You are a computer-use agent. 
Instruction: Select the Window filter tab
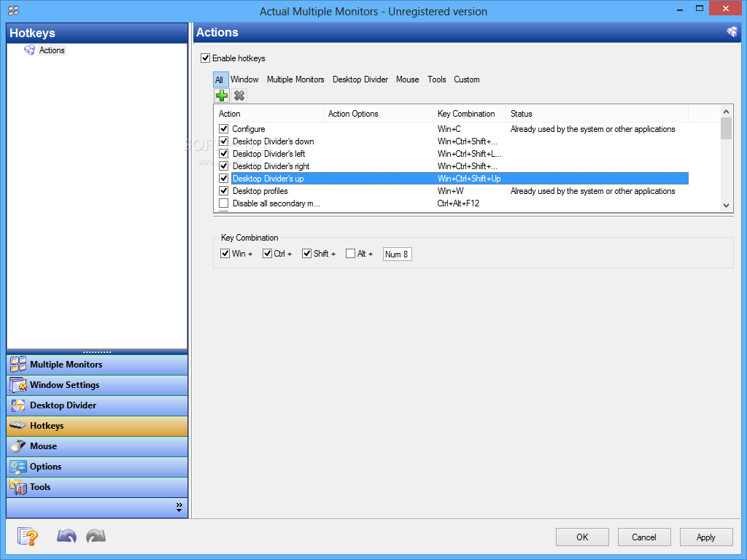pyautogui.click(x=244, y=79)
